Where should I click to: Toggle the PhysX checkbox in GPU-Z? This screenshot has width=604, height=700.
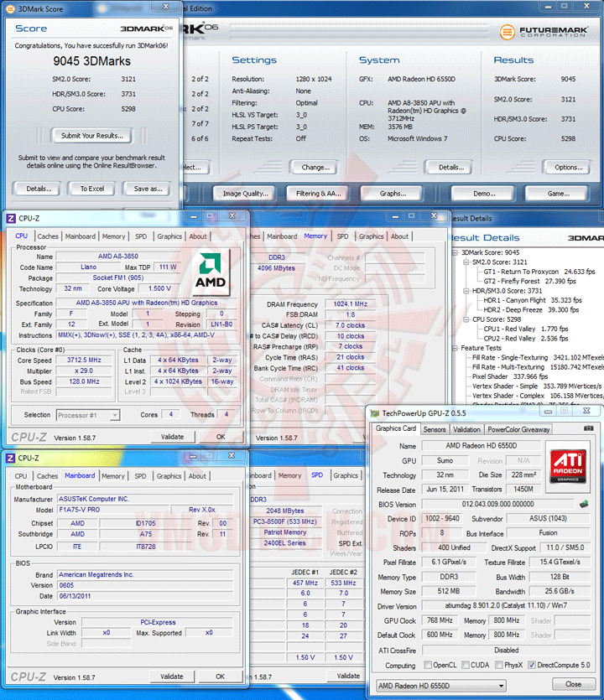499,665
